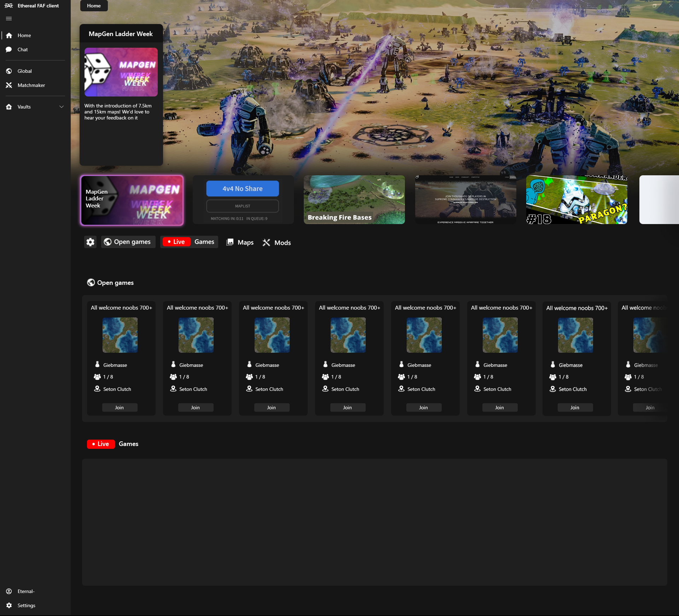Click Giebmasse host name in second card

[191, 365]
